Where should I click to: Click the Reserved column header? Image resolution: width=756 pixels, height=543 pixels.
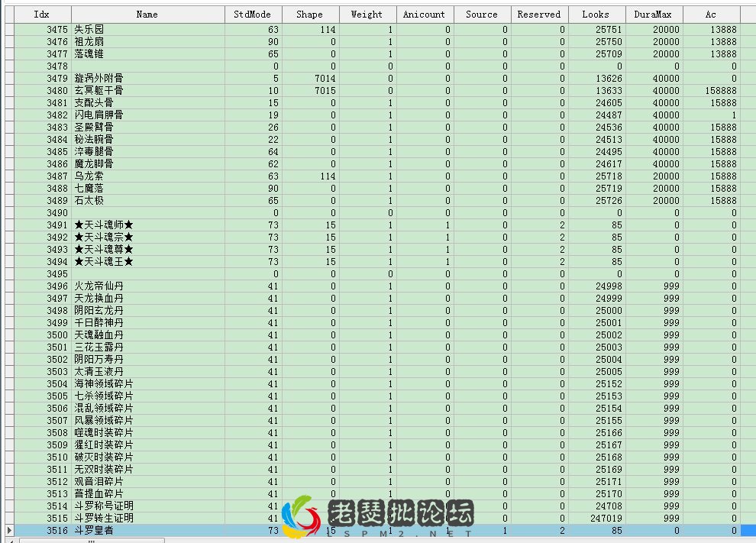pos(538,13)
